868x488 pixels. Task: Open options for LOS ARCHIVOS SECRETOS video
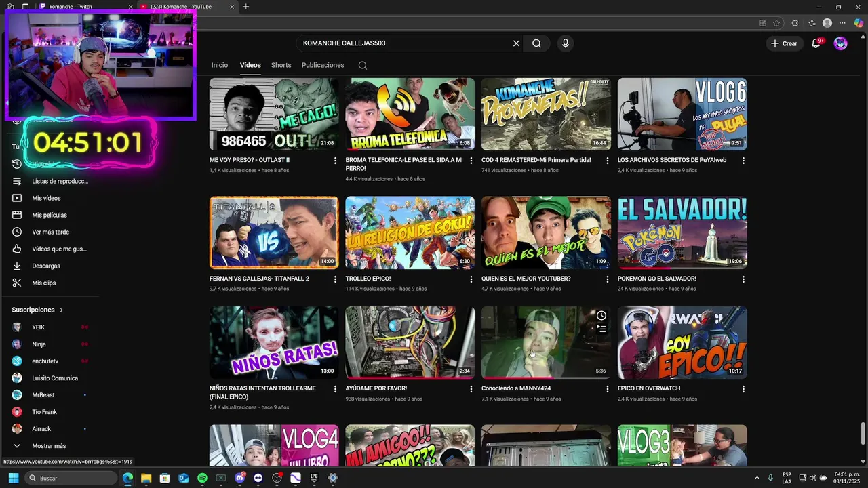point(743,161)
